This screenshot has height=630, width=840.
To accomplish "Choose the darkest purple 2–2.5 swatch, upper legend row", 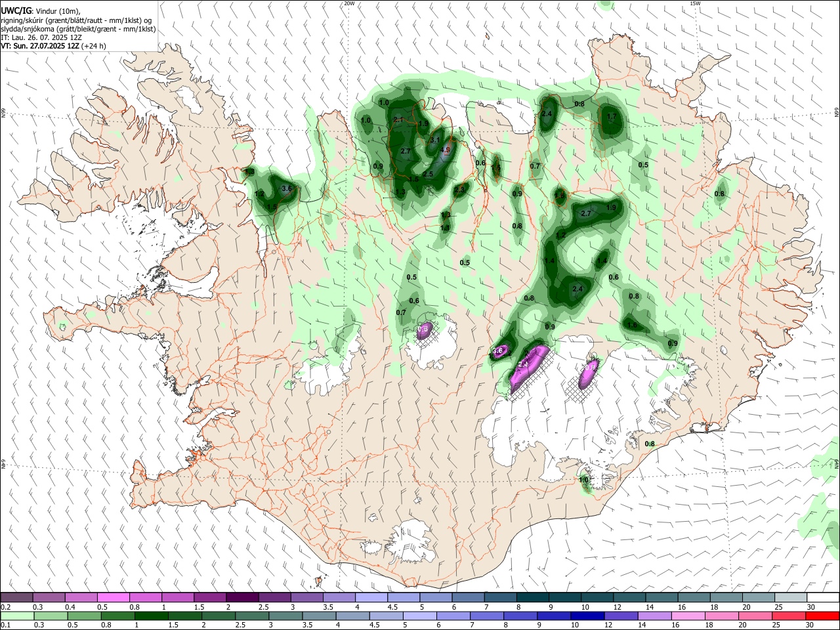I will pos(241,597).
